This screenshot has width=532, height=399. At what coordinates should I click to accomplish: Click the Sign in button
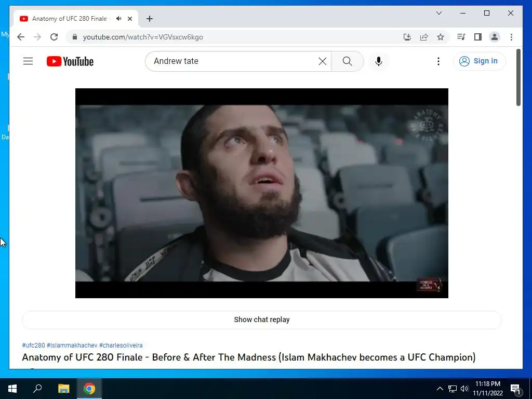point(479,61)
